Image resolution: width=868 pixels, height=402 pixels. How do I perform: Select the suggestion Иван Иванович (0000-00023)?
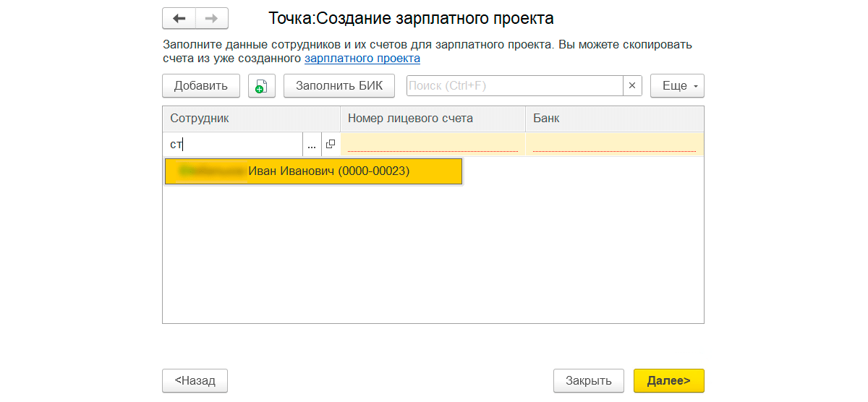(313, 171)
